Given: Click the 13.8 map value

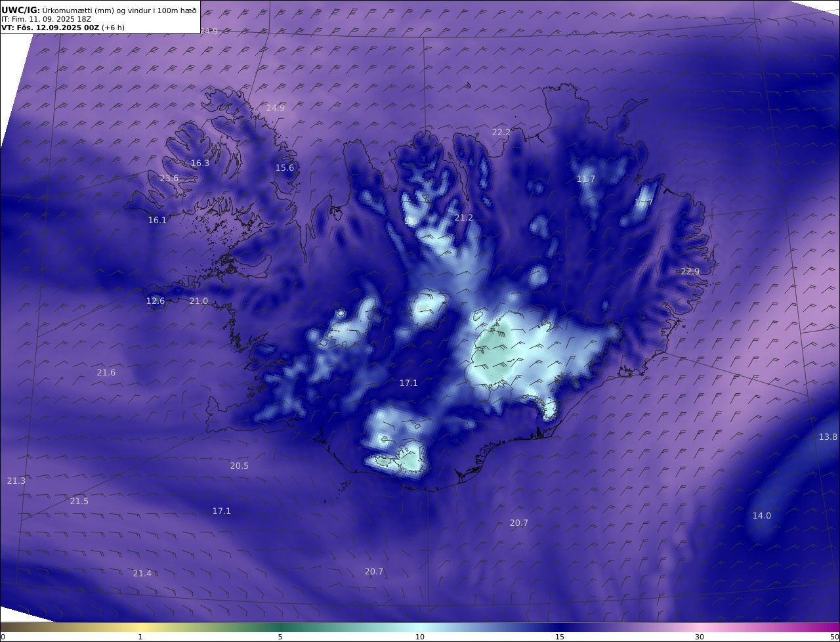Looking at the screenshot, I should [x=828, y=437].
